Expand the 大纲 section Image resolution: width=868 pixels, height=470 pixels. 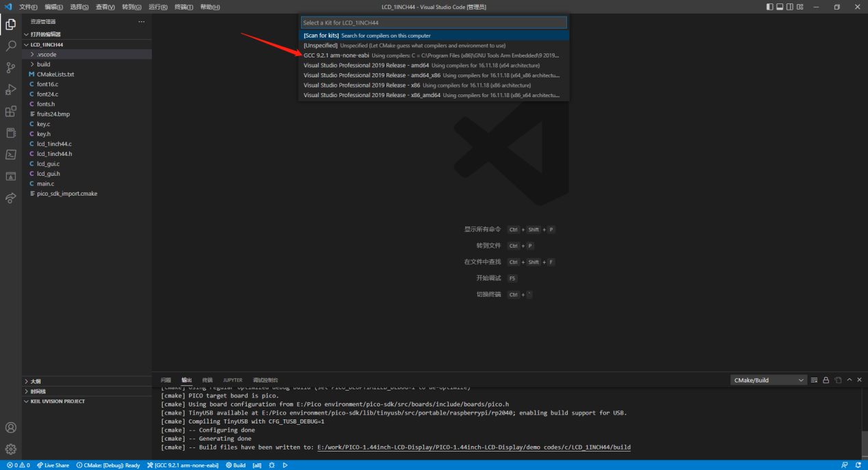coord(87,381)
